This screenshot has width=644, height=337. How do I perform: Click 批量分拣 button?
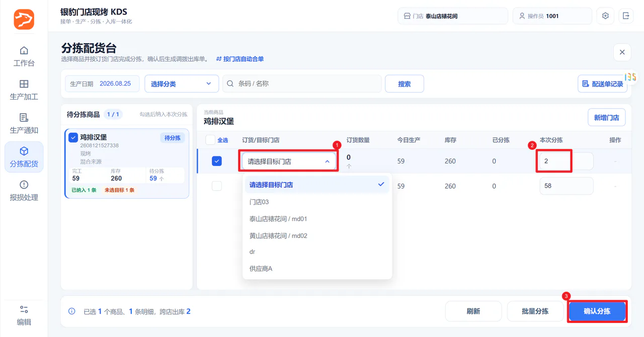click(535, 311)
